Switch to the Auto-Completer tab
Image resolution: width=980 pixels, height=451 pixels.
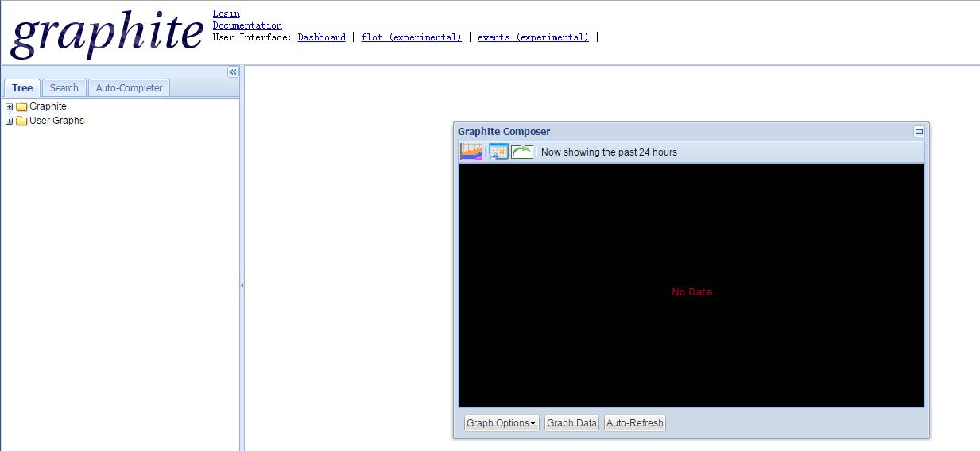click(129, 88)
